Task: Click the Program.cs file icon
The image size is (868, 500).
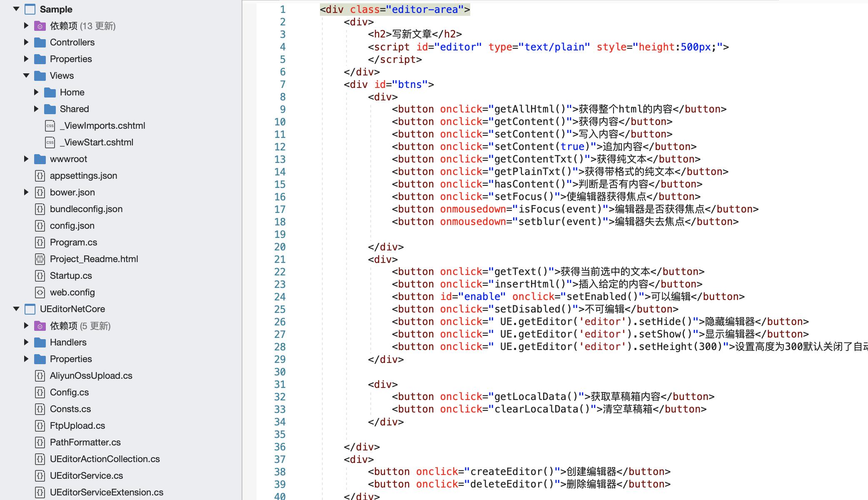Action: pyautogui.click(x=40, y=242)
